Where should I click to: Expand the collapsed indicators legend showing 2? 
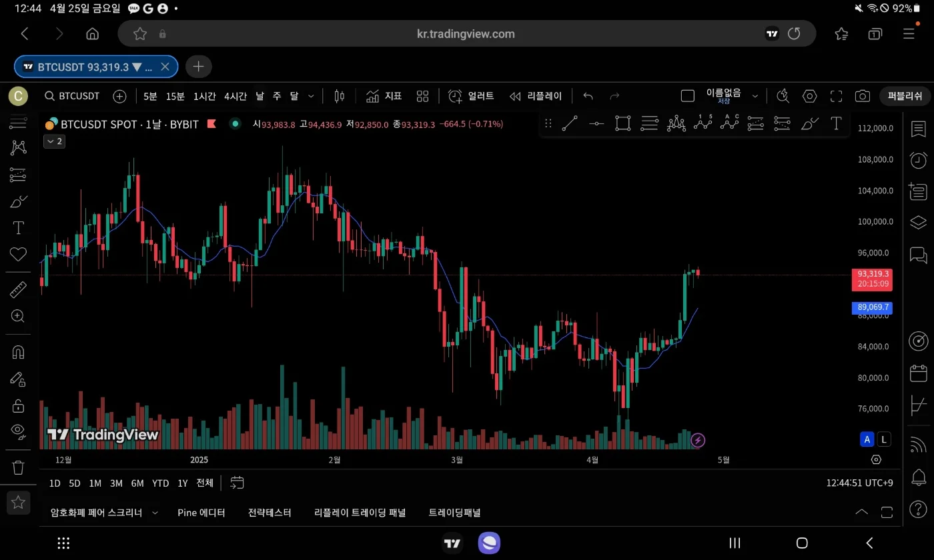(54, 141)
